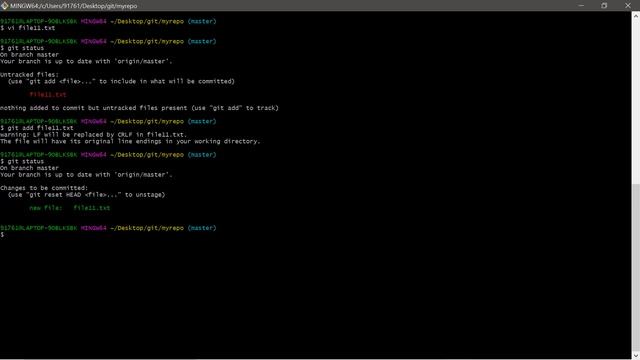Viewport: 640px width, 360px height.
Task: Click the green 'new file: file11.txt' line
Action: 69,208
